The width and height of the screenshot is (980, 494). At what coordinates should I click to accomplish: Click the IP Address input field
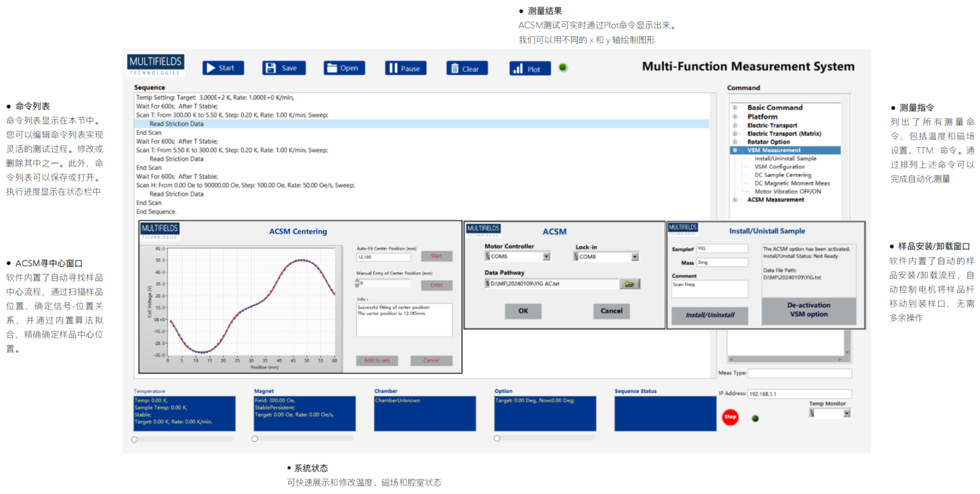click(x=798, y=394)
